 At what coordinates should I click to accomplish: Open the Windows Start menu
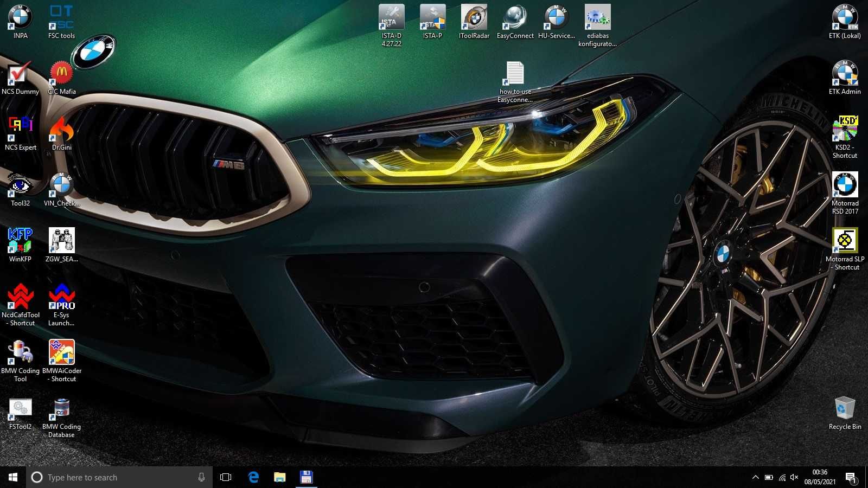[x=13, y=477]
